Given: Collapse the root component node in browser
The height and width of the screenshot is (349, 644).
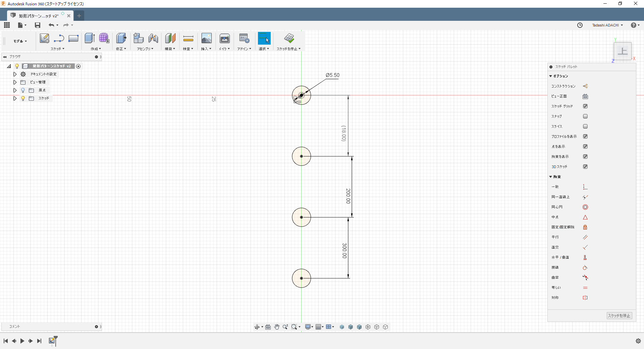Looking at the screenshot, I should click(9, 66).
